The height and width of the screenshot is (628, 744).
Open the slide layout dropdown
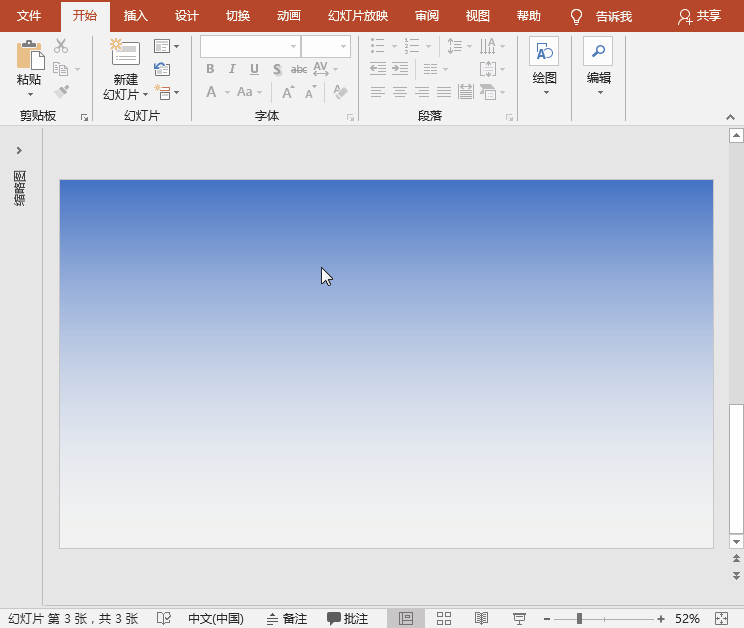166,46
